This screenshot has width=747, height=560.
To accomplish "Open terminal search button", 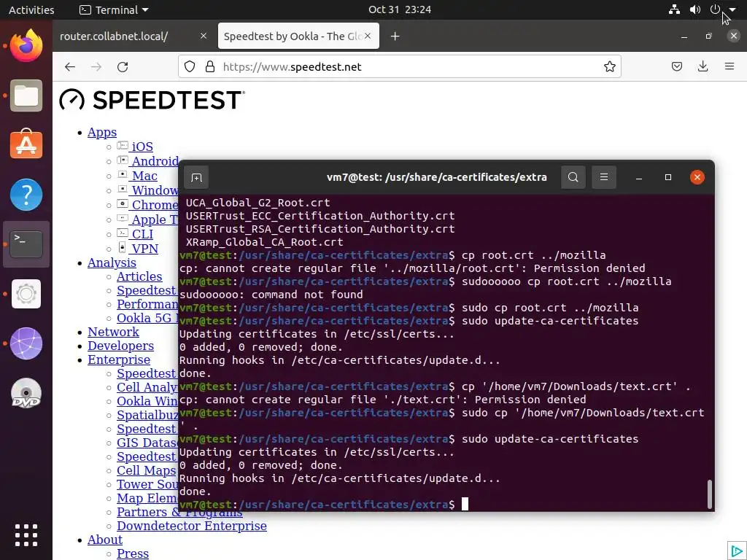I will coord(573,177).
